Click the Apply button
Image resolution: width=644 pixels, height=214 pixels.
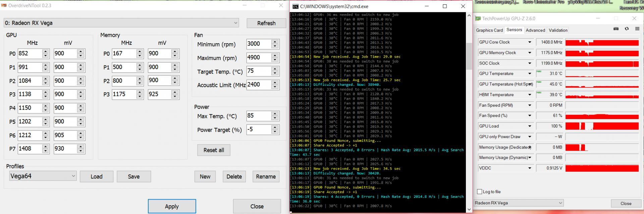pyautogui.click(x=172, y=206)
